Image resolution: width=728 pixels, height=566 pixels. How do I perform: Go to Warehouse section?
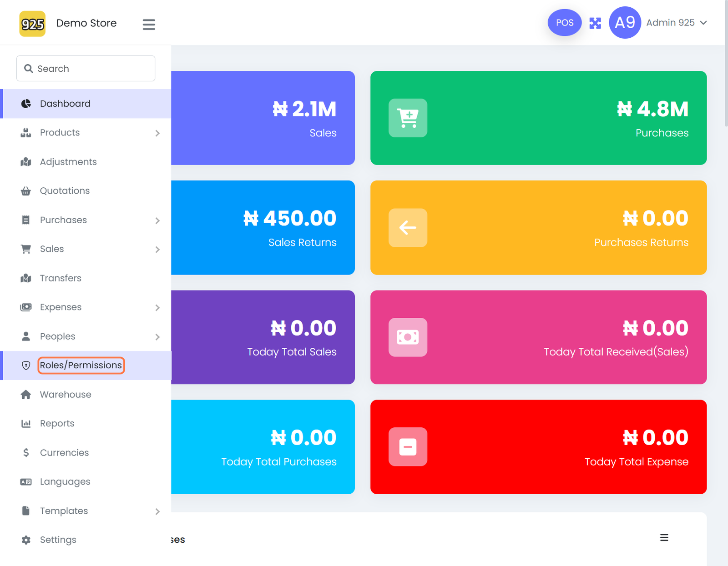click(x=66, y=395)
